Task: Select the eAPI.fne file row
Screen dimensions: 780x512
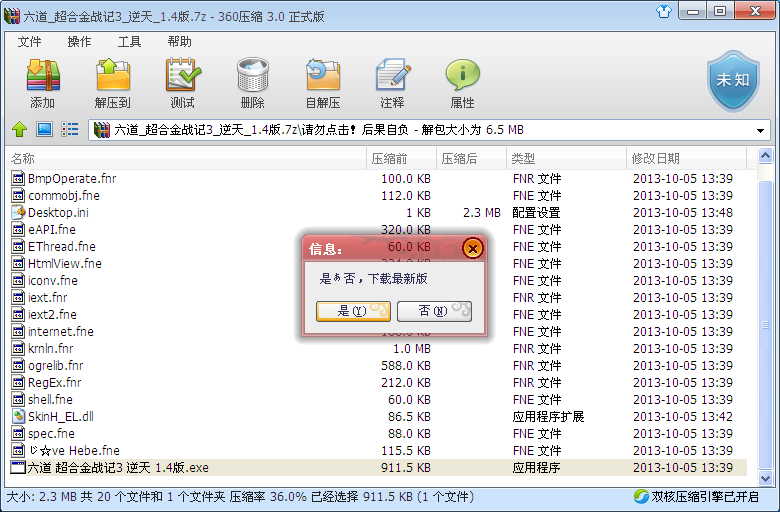Action: [x=378, y=229]
